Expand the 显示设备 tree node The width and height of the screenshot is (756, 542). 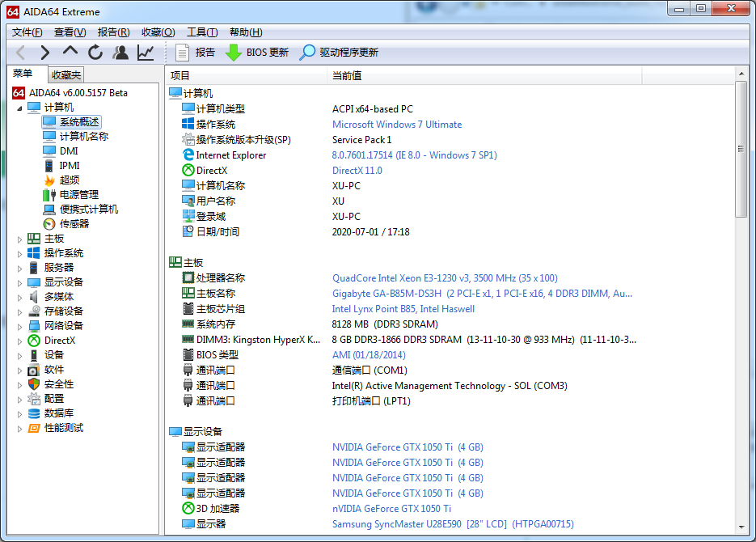pyautogui.click(x=20, y=282)
